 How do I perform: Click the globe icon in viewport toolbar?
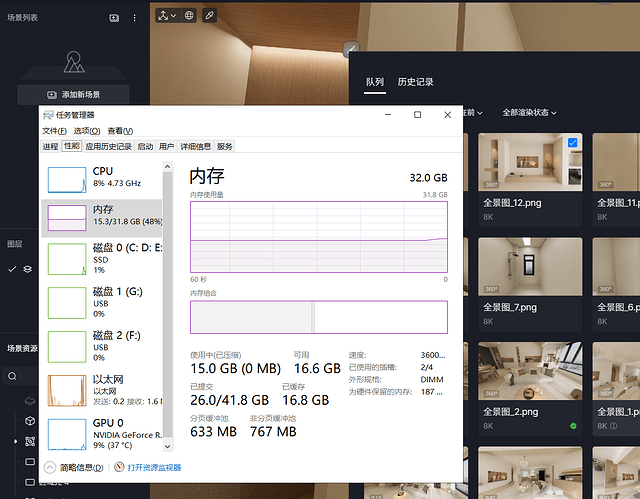tap(189, 16)
